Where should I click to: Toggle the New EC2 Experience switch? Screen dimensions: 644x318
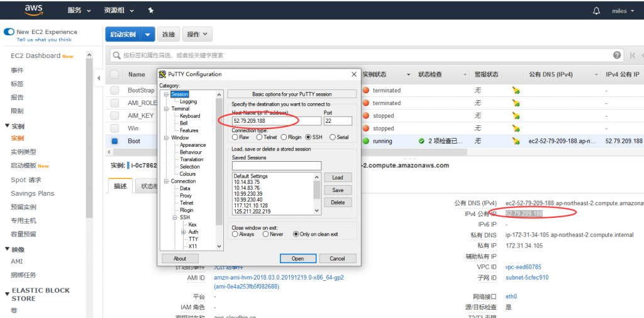pos(9,31)
